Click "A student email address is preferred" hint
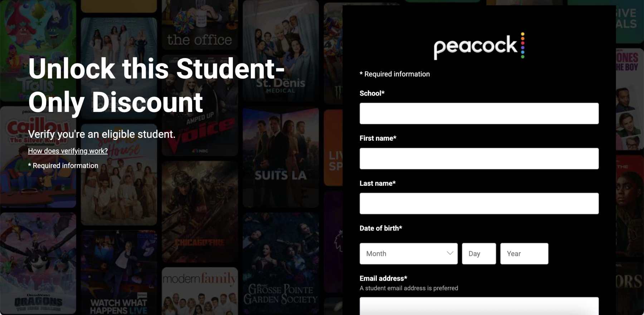The image size is (644, 315). [x=409, y=288]
